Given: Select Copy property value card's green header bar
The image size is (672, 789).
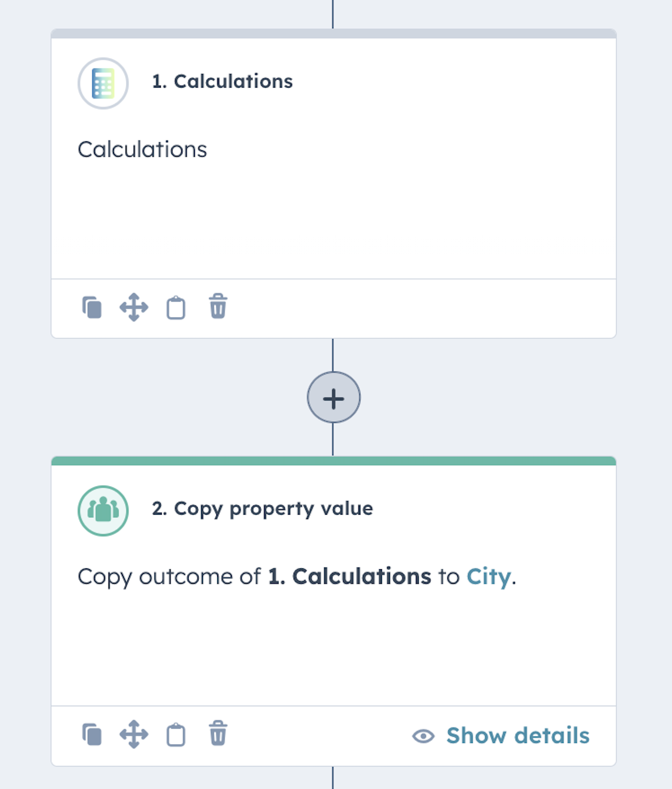Looking at the screenshot, I should (x=334, y=461).
